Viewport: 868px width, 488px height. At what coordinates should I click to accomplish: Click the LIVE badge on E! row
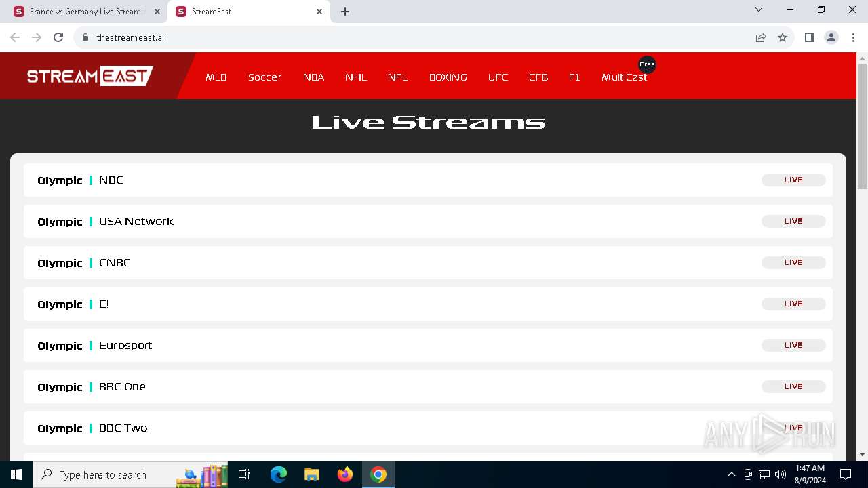click(x=793, y=304)
